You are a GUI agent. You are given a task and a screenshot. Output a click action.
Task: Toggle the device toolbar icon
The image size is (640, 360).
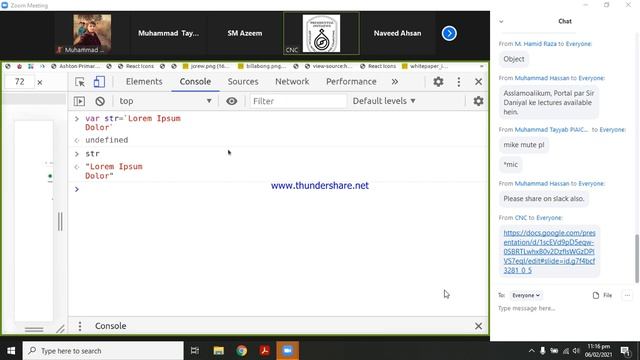pyautogui.click(x=99, y=82)
